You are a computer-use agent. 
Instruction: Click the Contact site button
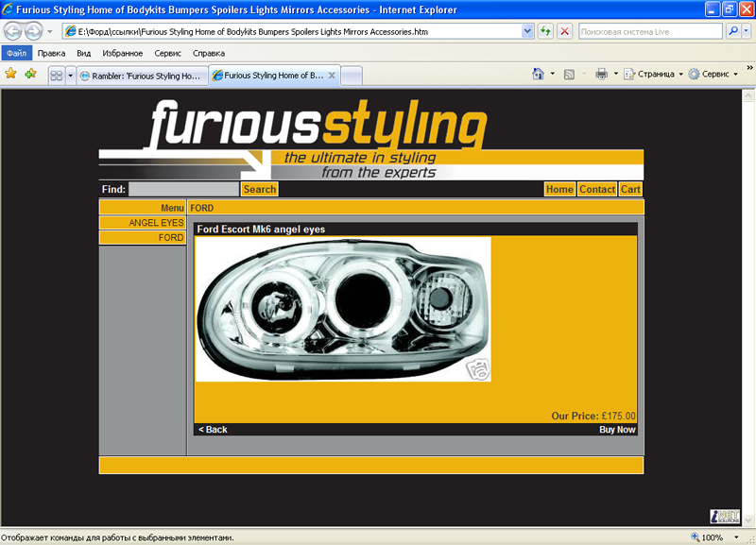(x=597, y=189)
